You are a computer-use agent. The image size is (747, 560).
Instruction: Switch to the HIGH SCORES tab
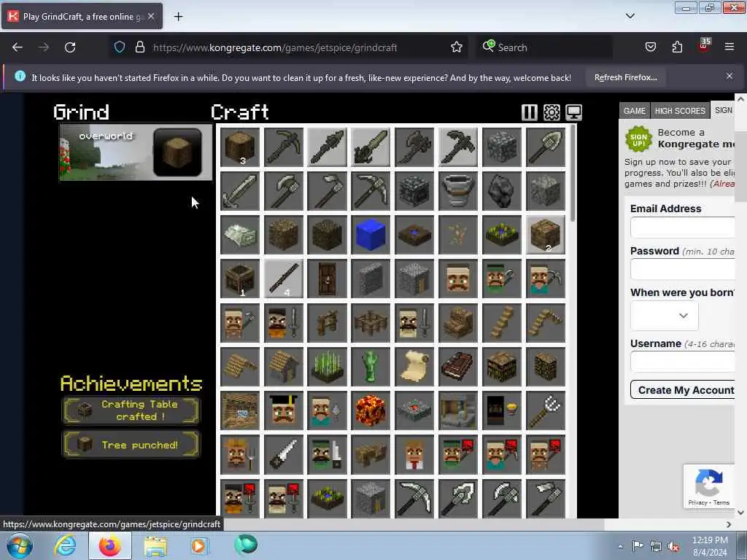pos(680,111)
